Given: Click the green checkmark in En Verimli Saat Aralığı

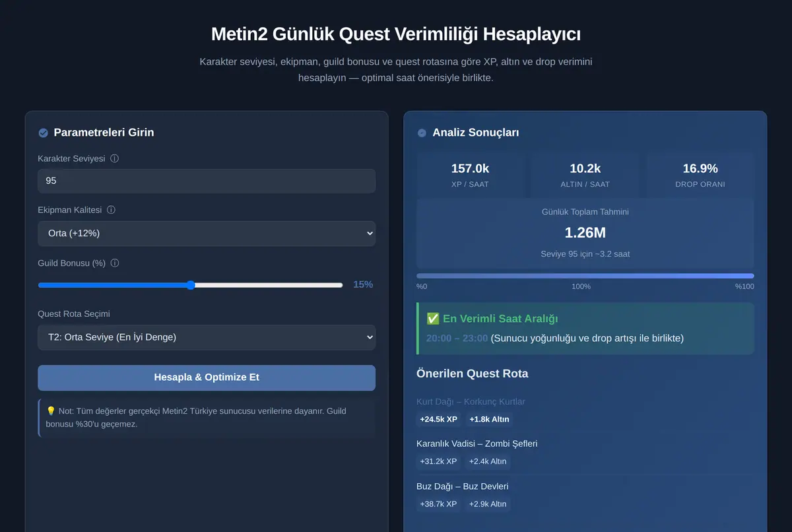Looking at the screenshot, I should coord(433,319).
